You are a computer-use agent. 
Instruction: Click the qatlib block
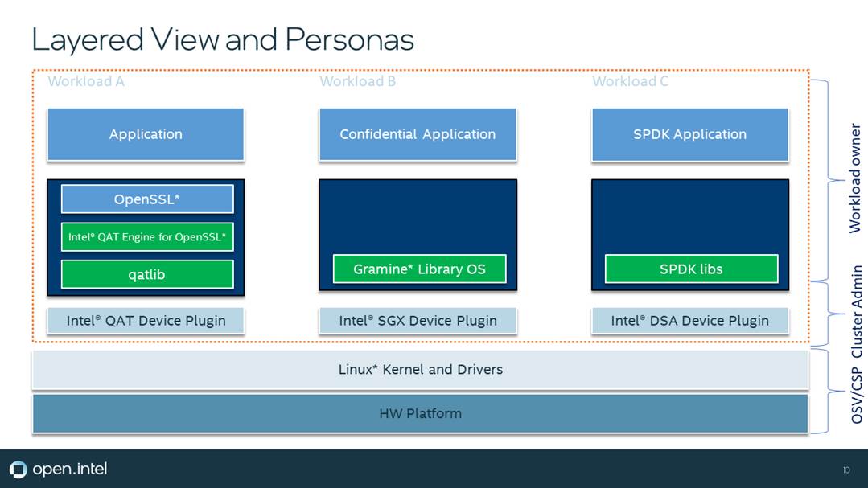pyautogui.click(x=147, y=274)
